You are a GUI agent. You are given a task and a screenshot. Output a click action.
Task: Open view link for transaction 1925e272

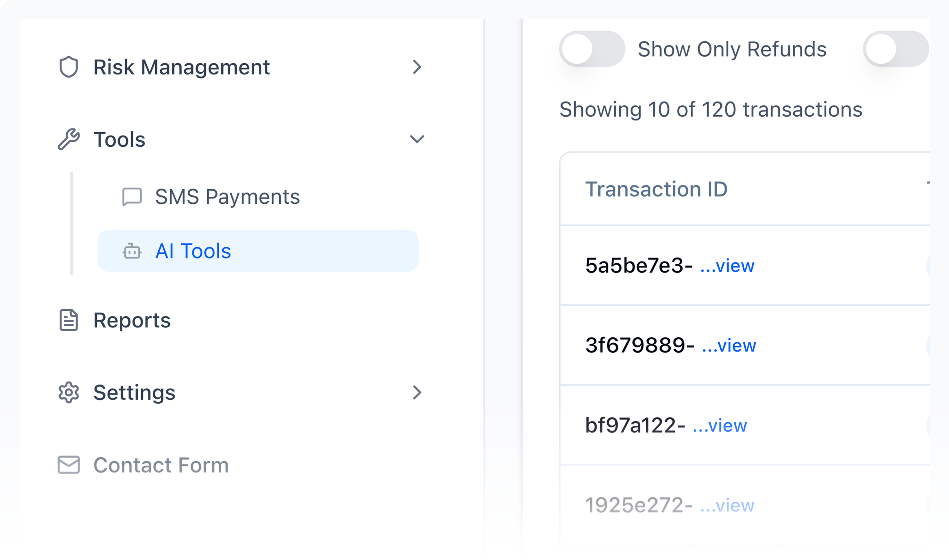tap(727, 505)
